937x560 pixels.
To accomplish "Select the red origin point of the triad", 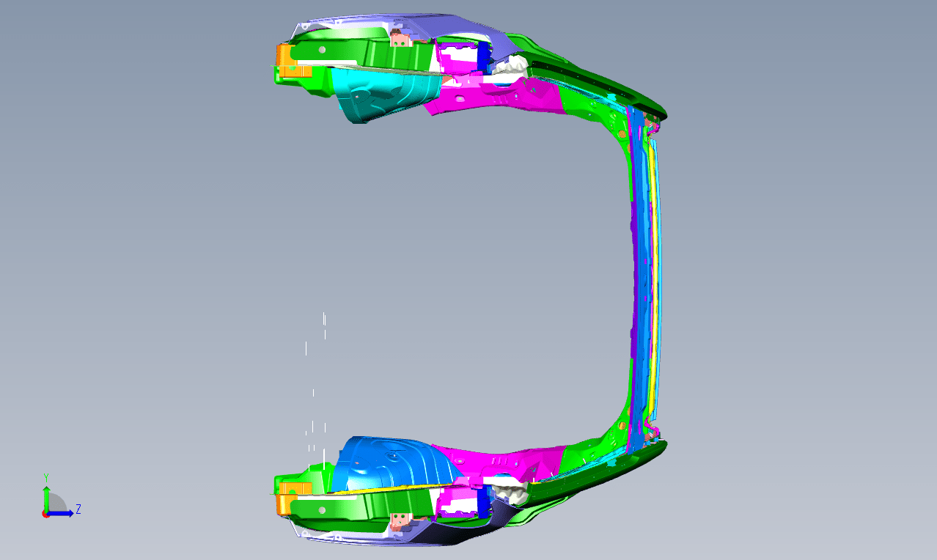I will point(45,515).
